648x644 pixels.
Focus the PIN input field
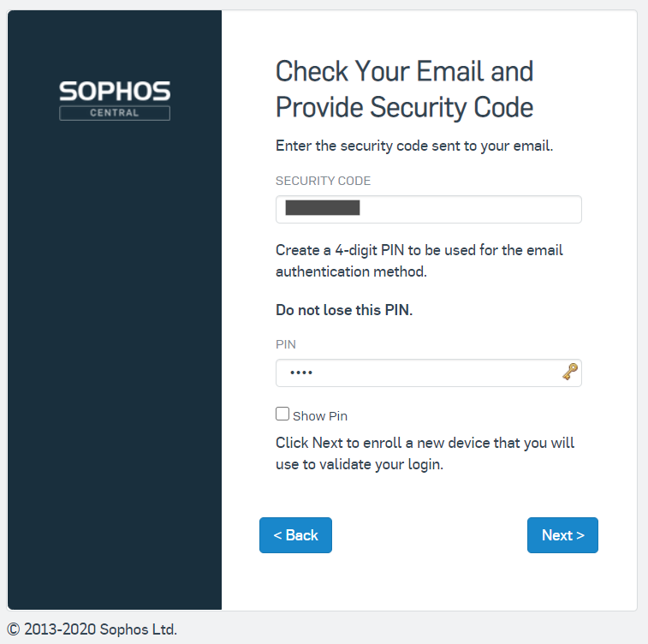pyautogui.click(x=429, y=373)
